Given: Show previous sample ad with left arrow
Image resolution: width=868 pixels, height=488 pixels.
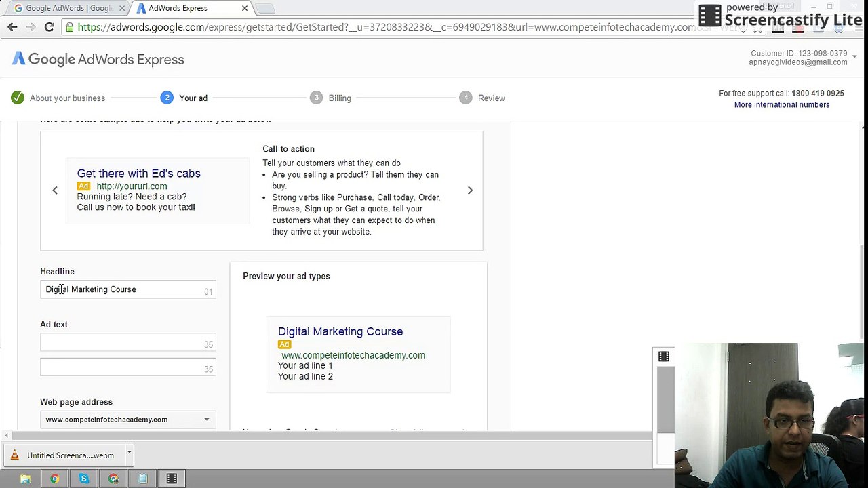Looking at the screenshot, I should pyautogui.click(x=55, y=190).
